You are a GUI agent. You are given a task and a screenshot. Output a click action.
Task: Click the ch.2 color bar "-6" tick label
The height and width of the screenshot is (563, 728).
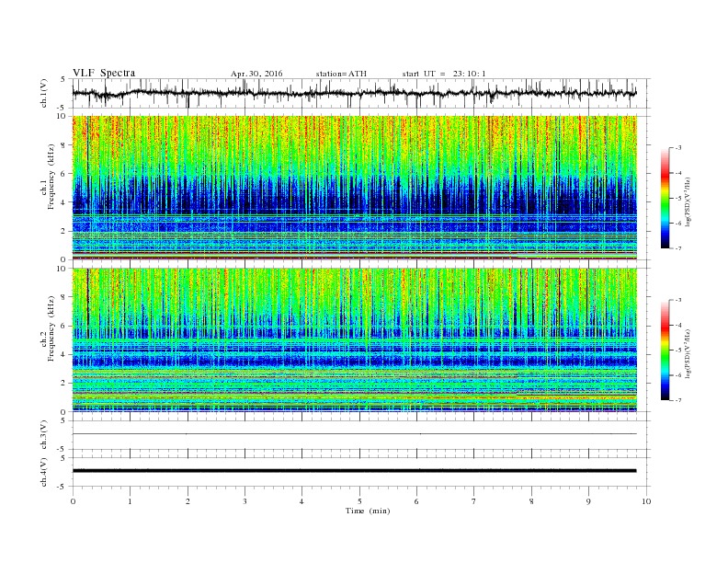point(678,375)
